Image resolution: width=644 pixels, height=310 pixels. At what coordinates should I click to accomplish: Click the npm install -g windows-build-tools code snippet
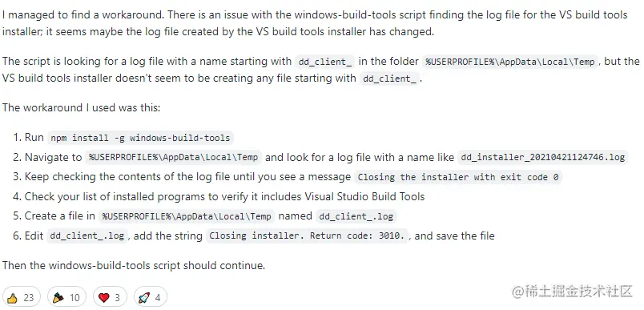coord(140,138)
